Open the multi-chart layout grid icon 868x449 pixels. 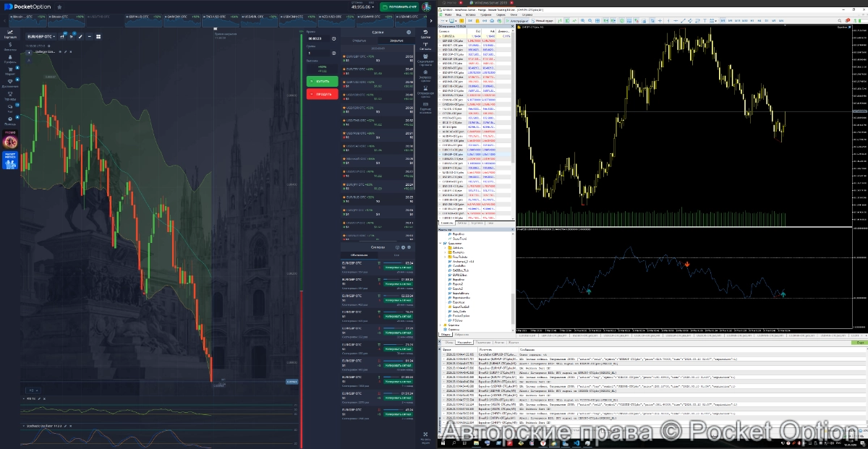point(98,36)
